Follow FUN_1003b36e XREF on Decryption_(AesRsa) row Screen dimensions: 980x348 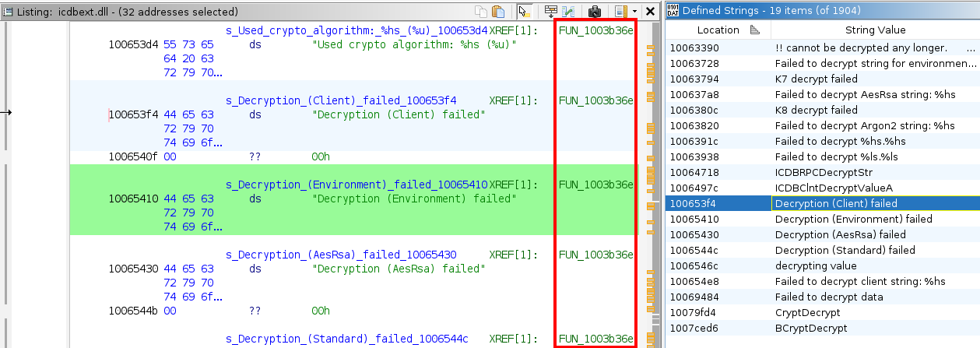point(596,255)
